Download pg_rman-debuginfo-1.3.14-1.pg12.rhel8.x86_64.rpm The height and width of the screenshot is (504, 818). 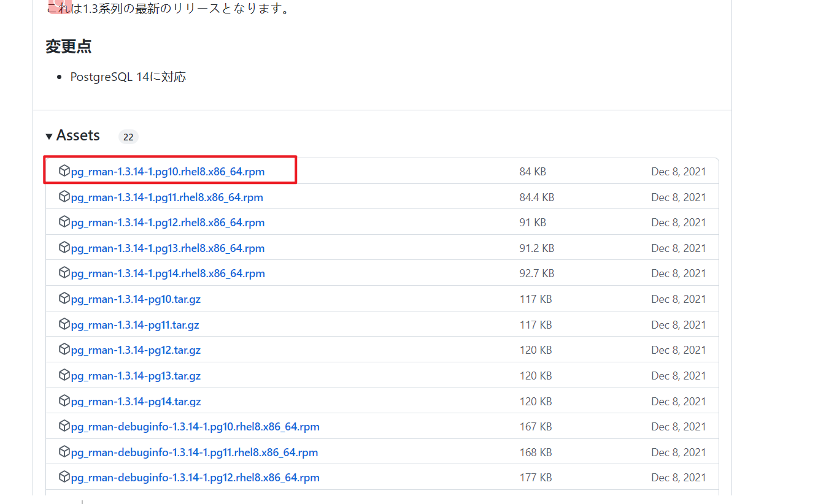195,477
